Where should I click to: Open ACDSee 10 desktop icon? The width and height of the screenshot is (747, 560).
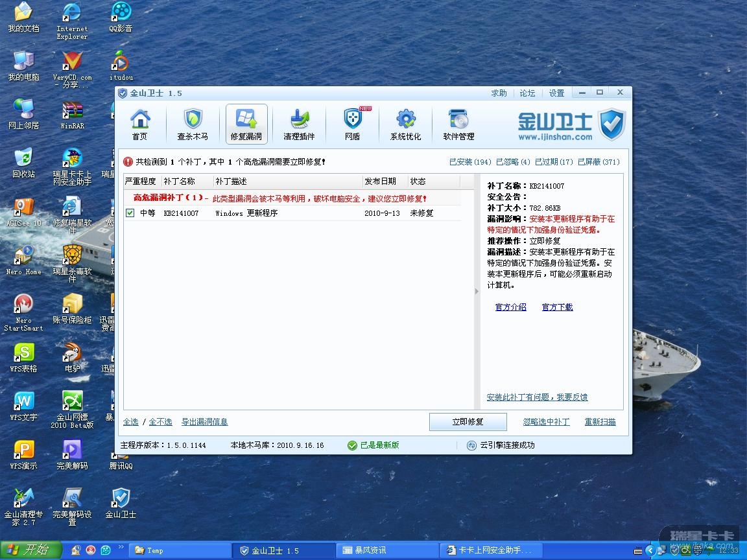[x=23, y=213]
